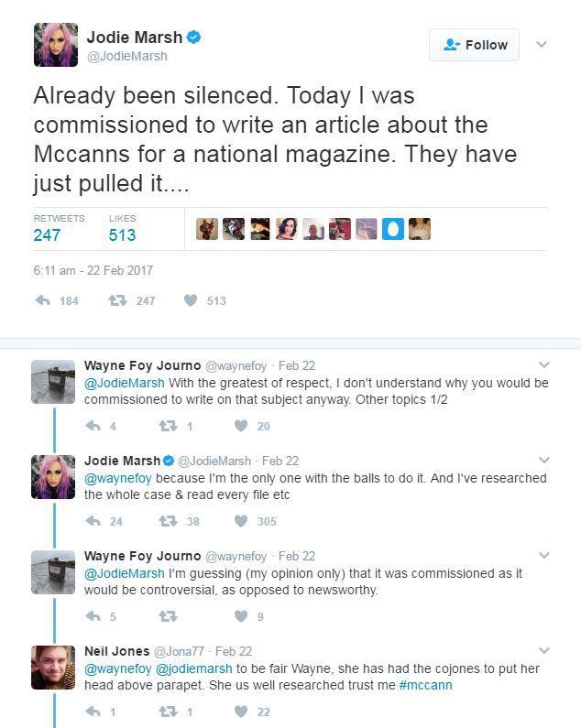
Task: Reply to Wayne Foy's tweet about controversial commission
Action: pos(93,616)
